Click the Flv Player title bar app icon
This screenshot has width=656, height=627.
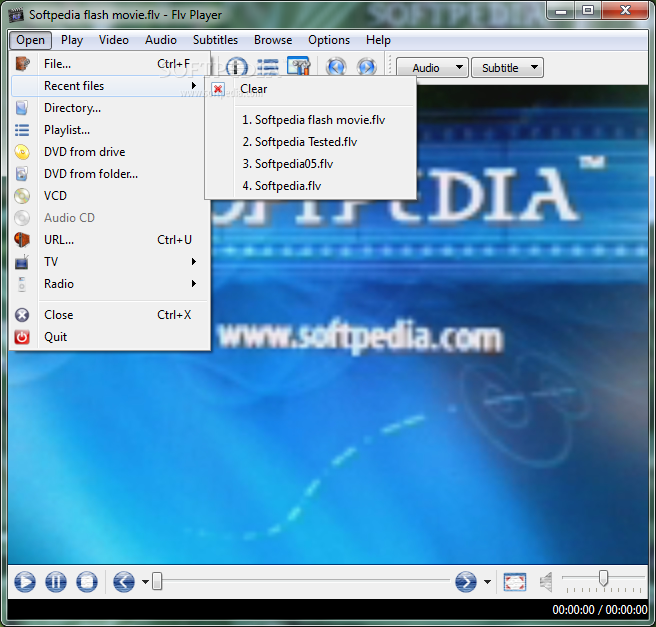coord(16,15)
